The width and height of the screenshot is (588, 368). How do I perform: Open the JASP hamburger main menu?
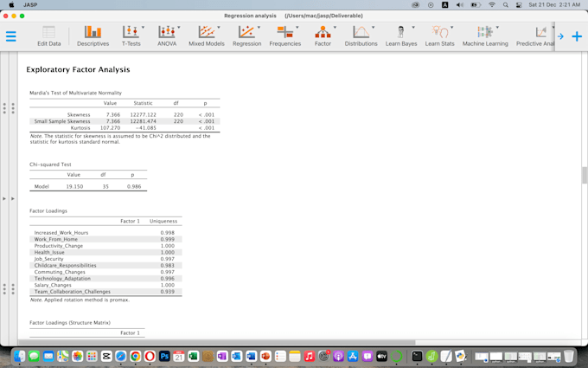pos(11,36)
